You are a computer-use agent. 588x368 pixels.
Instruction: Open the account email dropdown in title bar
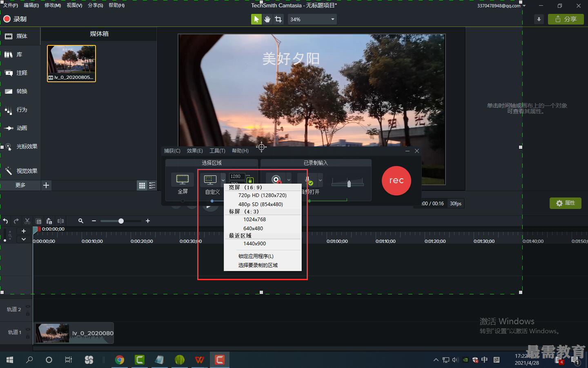(x=501, y=6)
